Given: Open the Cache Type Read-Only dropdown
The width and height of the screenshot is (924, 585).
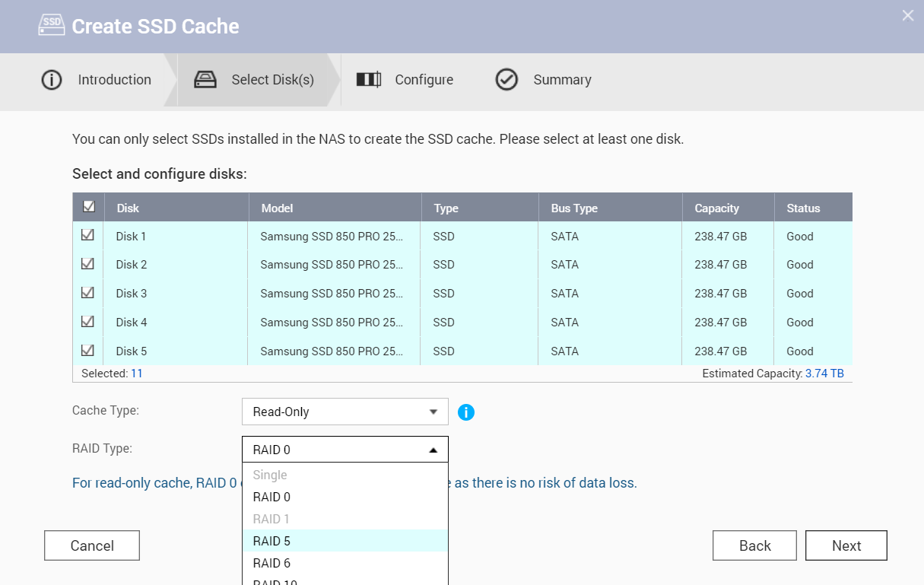Looking at the screenshot, I should click(x=345, y=412).
